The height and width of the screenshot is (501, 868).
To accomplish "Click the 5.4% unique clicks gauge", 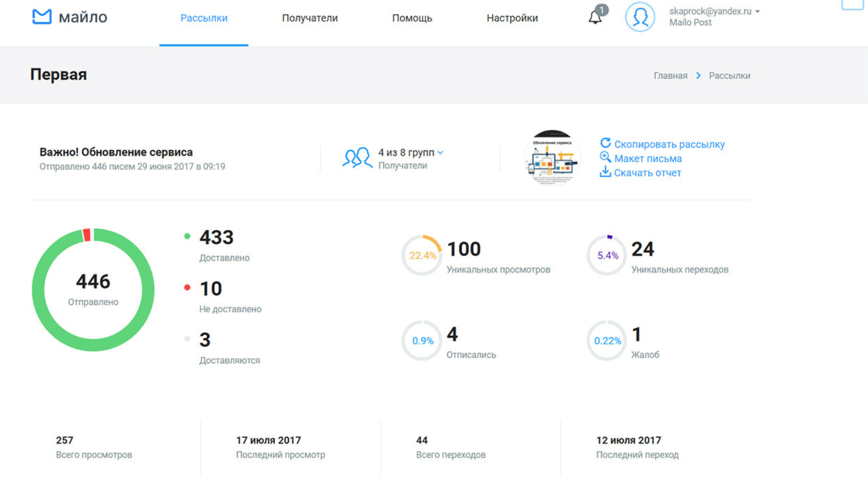I will tap(607, 255).
